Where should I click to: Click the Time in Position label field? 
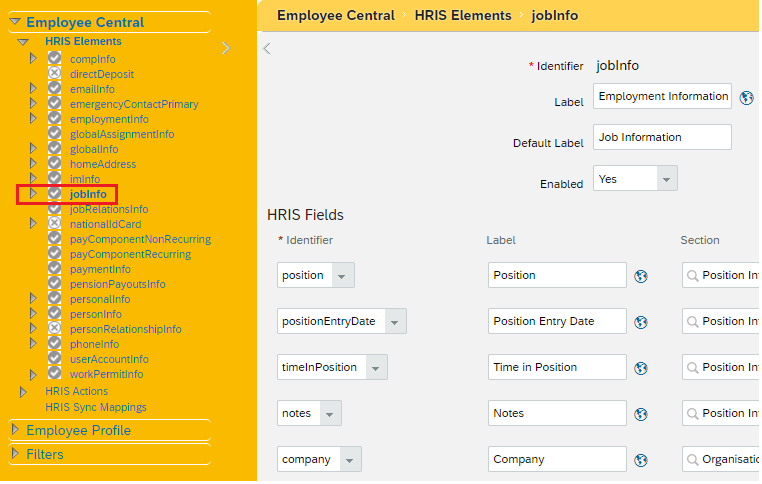click(557, 367)
